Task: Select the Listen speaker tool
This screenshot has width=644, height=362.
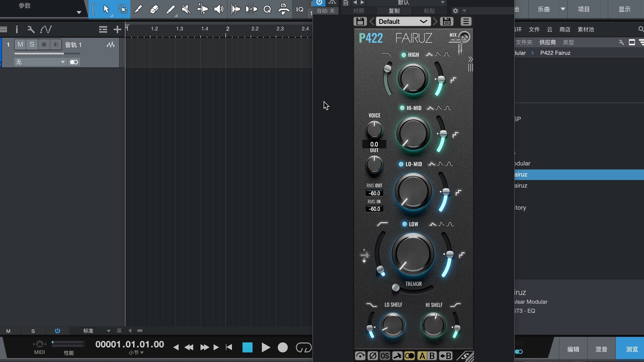Action: (219, 9)
